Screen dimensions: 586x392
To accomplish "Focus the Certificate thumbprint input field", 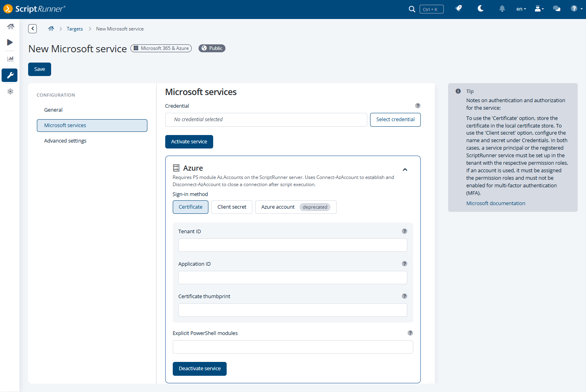I will click(x=292, y=310).
